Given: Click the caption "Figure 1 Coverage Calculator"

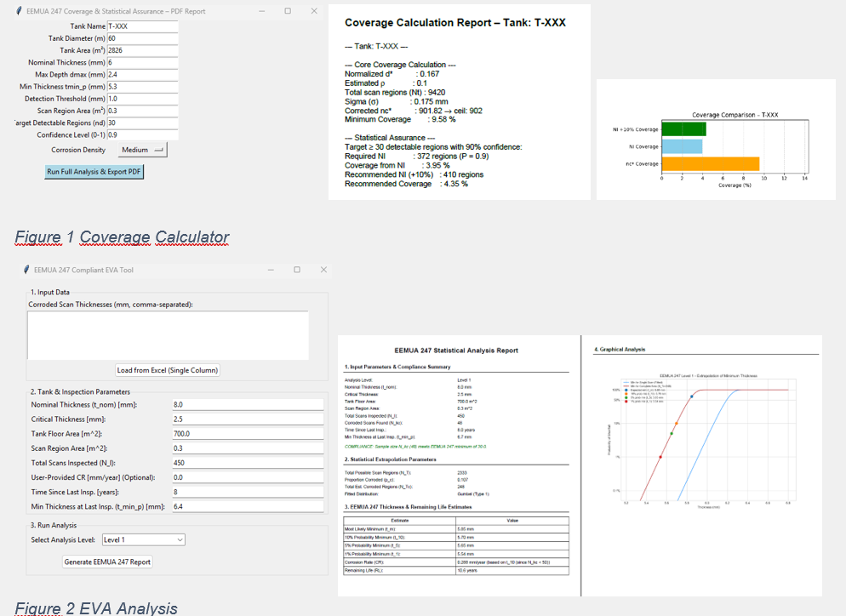Looking at the screenshot, I should point(122,237).
